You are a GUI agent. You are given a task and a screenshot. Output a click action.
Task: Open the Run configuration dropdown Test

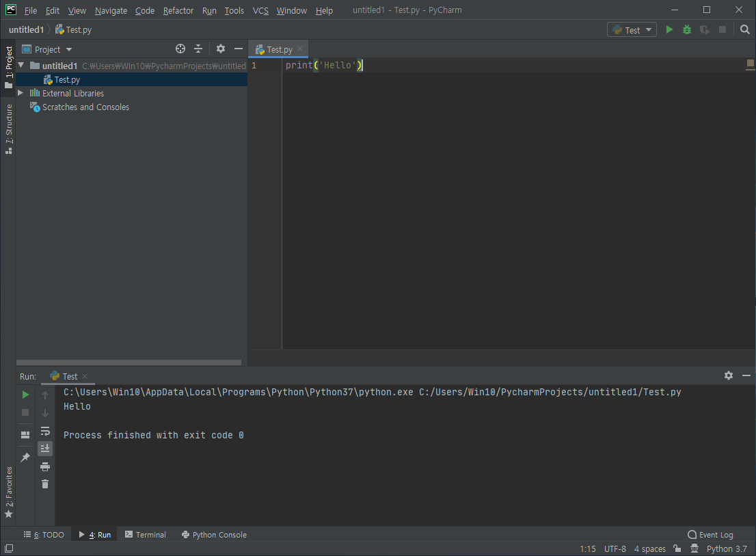(x=632, y=30)
